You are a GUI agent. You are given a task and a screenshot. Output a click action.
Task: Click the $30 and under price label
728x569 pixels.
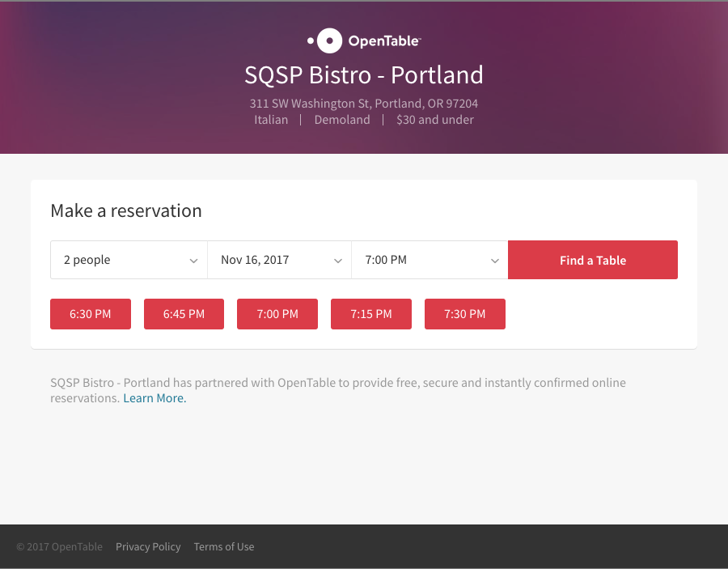(x=435, y=120)
